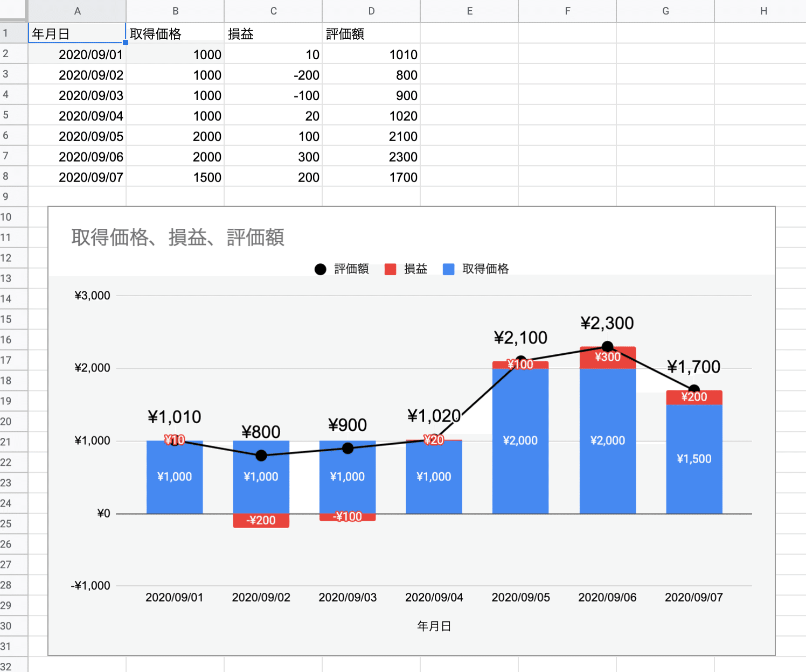This screenshot has height=672, width=806.
Task: Select cell with date 2020/09/06
Action: click(x=77, y=157)
